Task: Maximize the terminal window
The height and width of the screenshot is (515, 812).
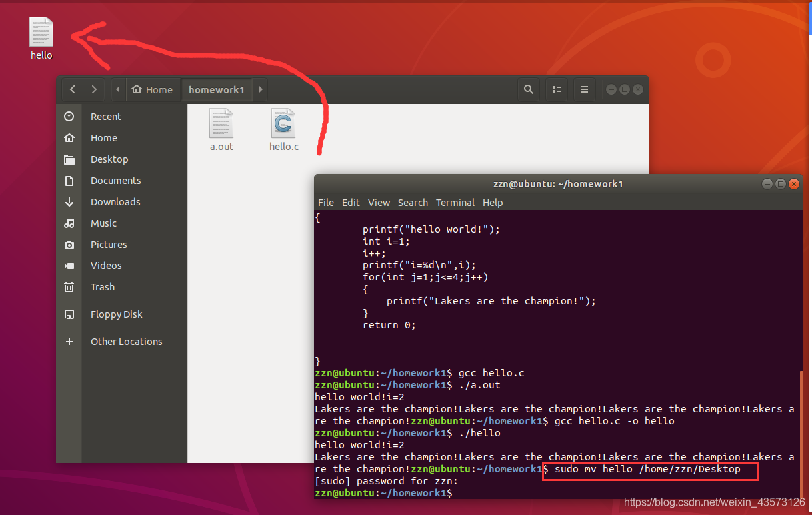Action: 780,184
